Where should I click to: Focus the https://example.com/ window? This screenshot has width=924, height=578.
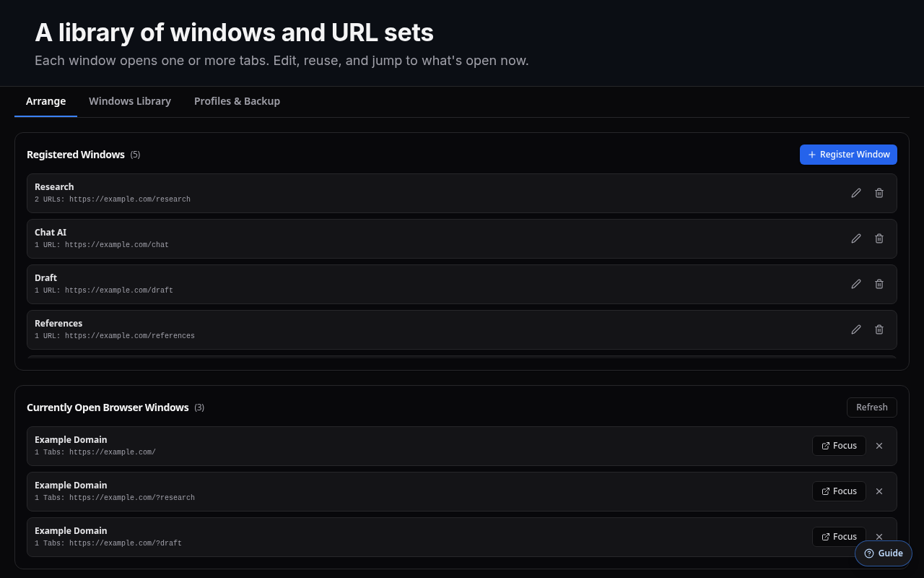tap(839, 446)
